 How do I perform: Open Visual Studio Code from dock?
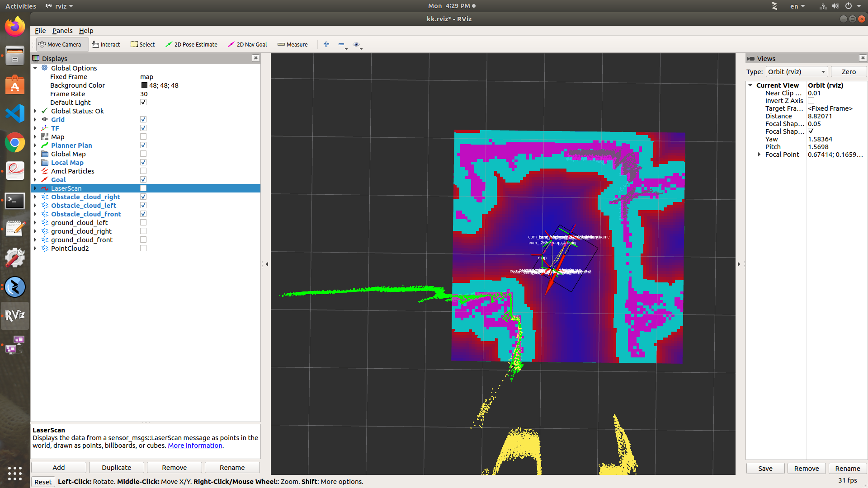tap(15, 113)
